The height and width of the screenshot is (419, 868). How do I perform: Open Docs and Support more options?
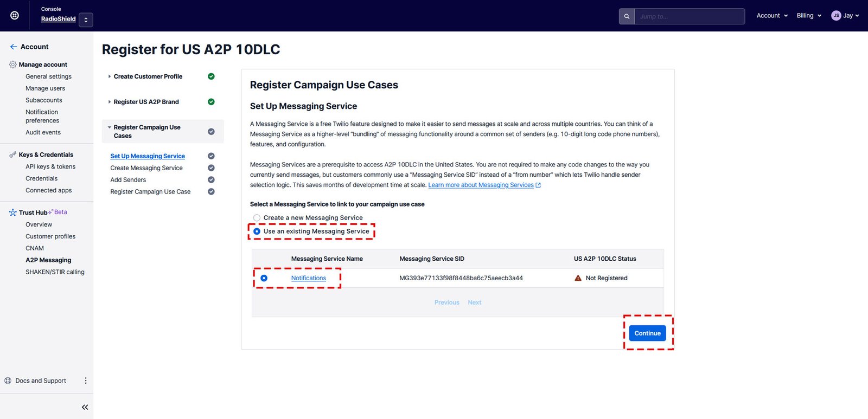(x=85, y=381)
